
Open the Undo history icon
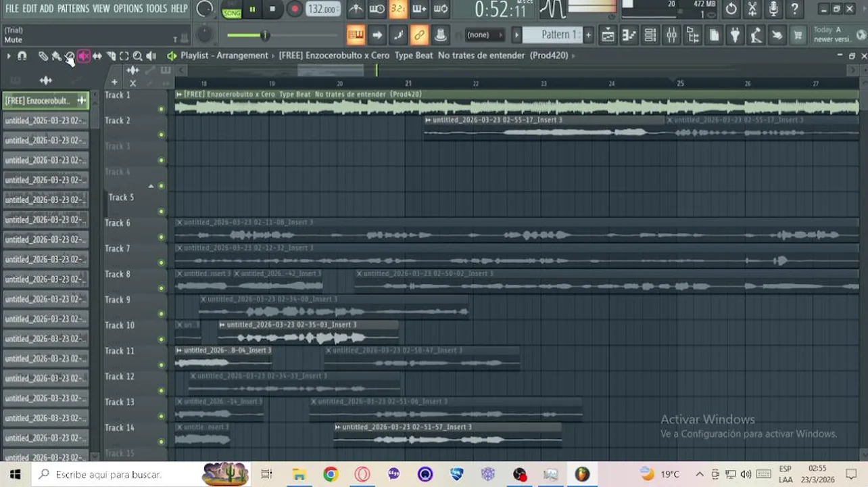[731, 9]
